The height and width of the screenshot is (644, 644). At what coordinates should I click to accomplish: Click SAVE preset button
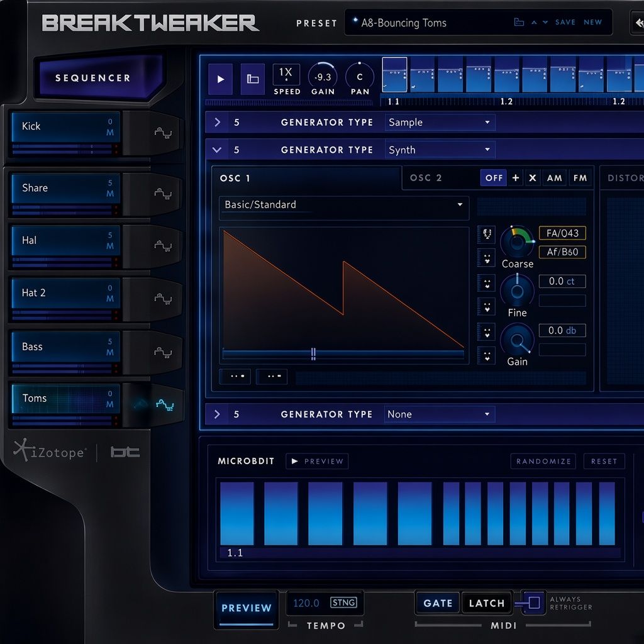click(x=565, y=22)
